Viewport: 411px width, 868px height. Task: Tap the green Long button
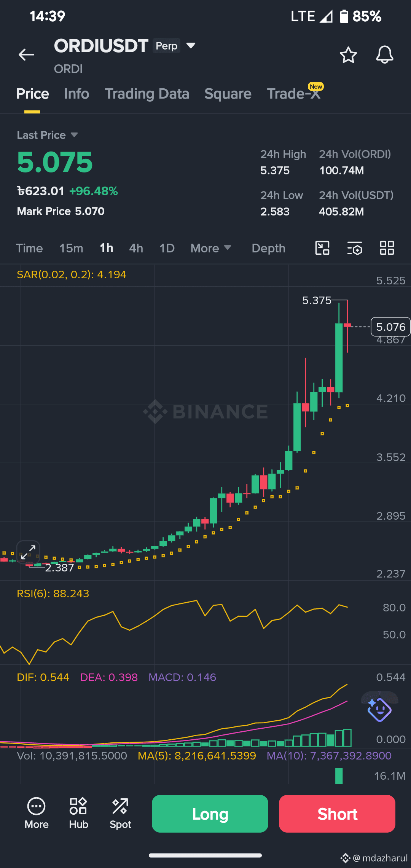point(210,814)
